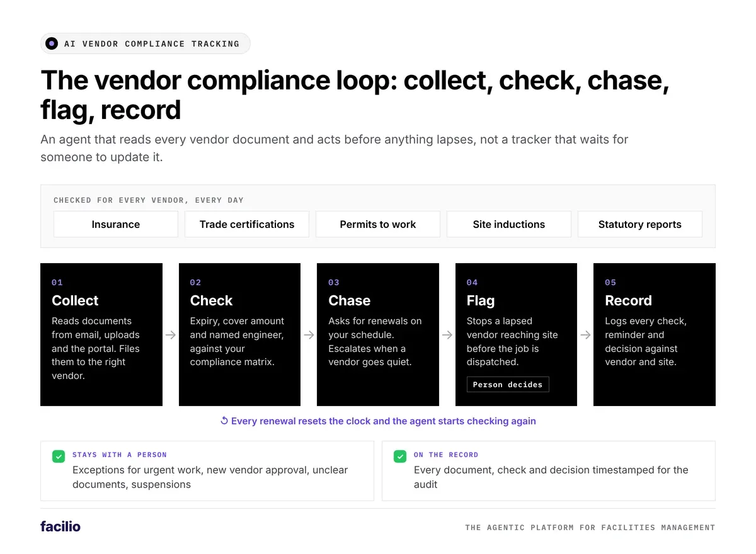756x554 pixels.
Task: Click the On the Record heading
Action: click(446, 455)
